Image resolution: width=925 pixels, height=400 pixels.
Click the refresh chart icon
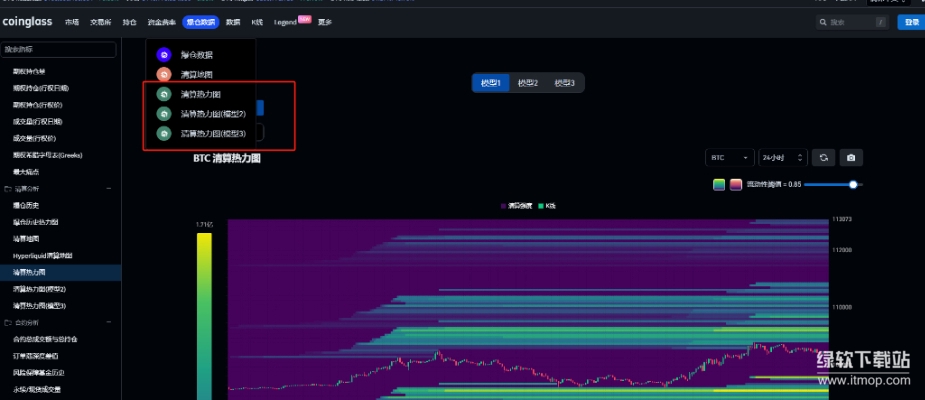824,158
